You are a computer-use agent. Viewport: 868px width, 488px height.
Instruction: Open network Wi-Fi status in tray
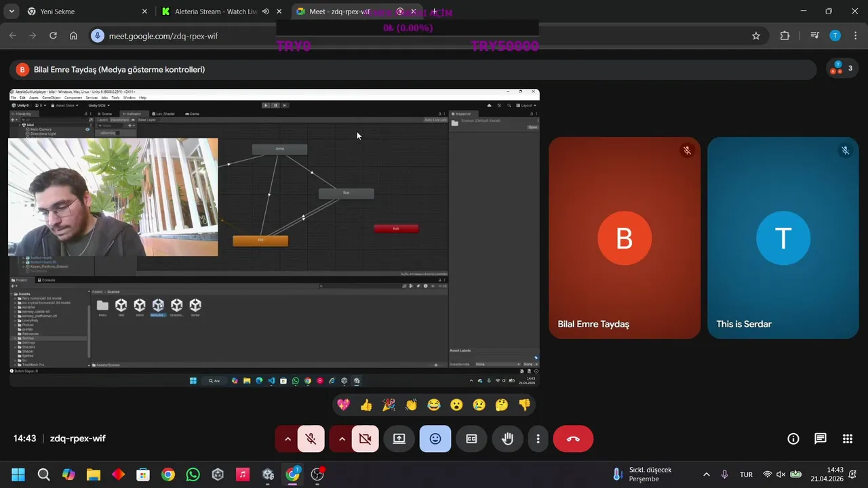[768, 474]
